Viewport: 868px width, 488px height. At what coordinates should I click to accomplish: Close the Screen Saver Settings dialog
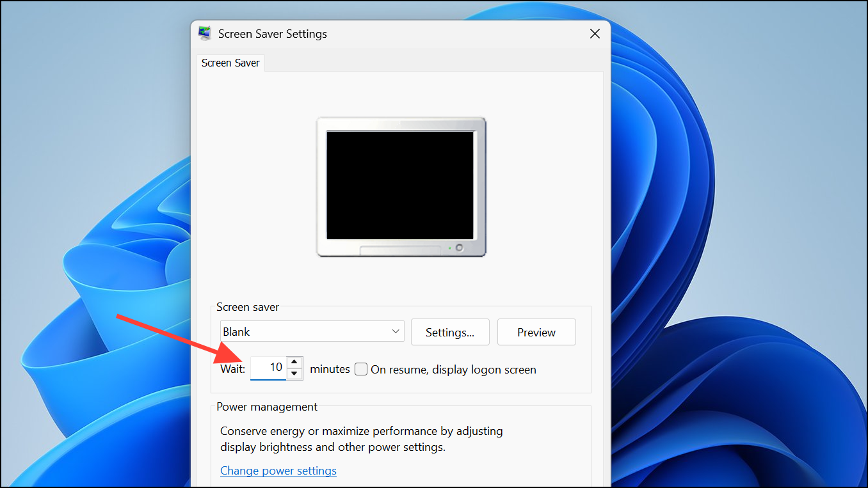[595, 34]
